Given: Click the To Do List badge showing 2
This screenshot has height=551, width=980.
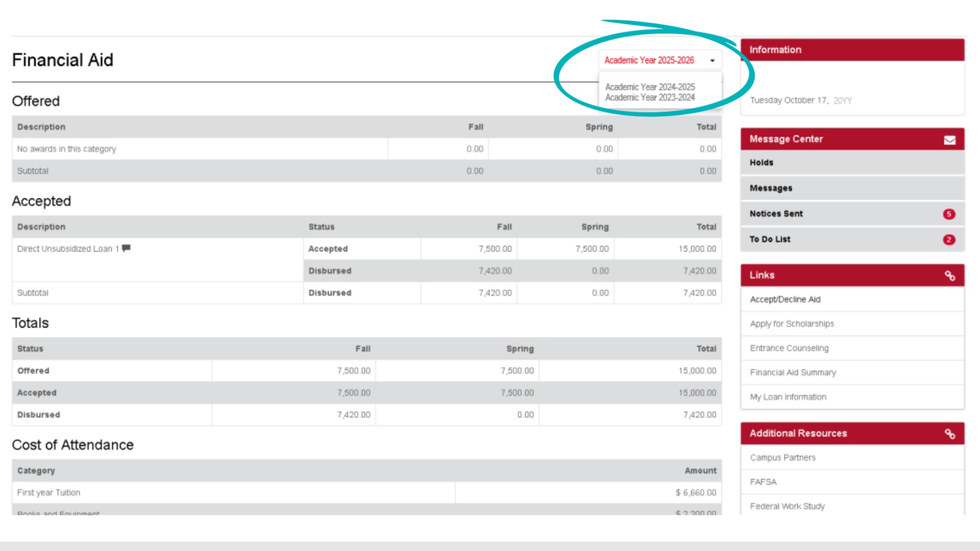Looking at the screenshot, I should (948, 239).
